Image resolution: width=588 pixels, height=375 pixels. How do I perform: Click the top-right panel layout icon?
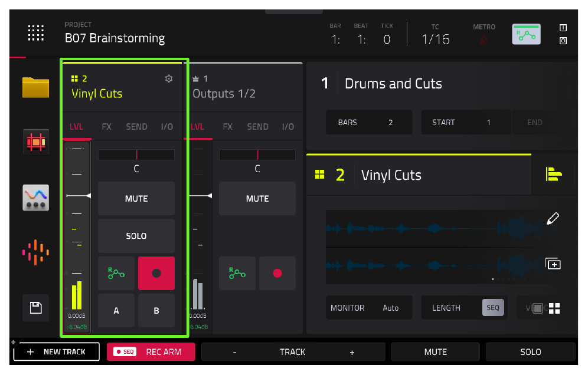coord(563,28)
